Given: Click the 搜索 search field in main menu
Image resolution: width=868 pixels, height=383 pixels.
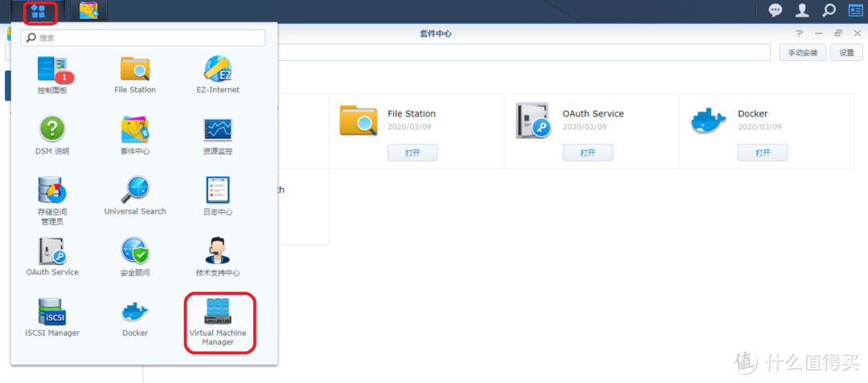Looking at the screenshot, I should tap(143, 38).
